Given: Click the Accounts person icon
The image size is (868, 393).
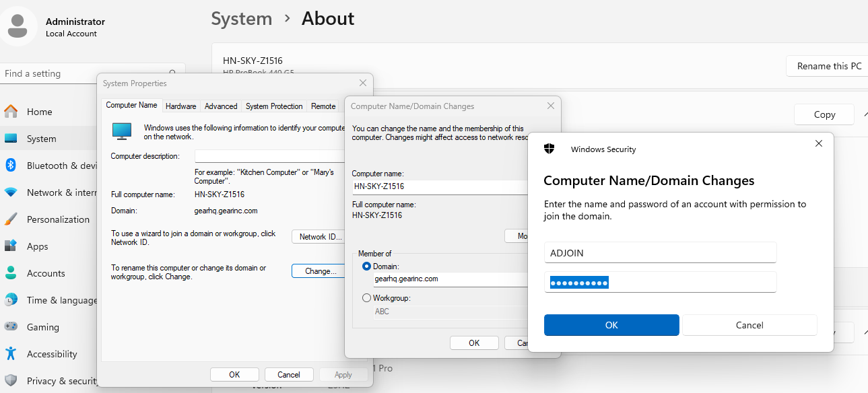Looking at the screenshot, I should 11,273.
